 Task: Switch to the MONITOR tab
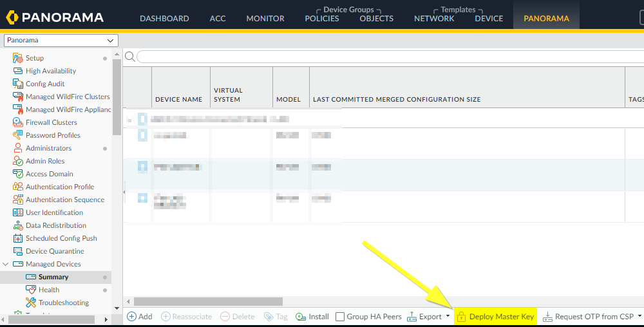tap(265, 19)
